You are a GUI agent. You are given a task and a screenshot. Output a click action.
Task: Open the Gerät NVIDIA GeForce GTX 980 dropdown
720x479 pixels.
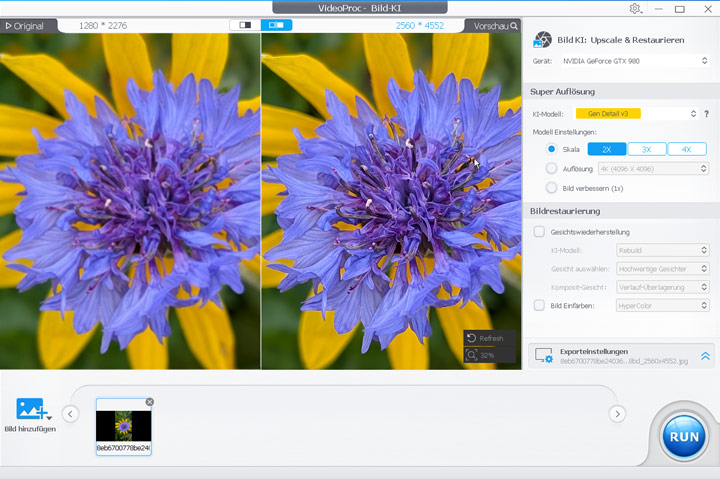click(x=635, y=61)
